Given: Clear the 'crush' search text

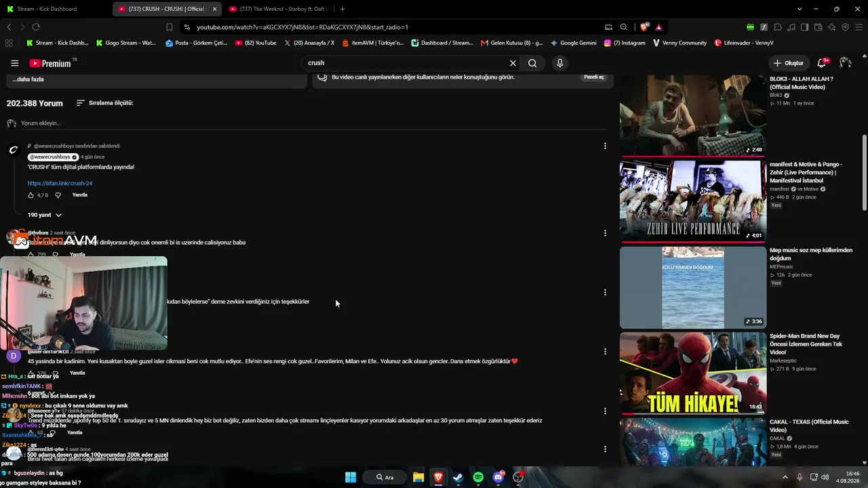Looking at the screenshot, I should coord(513,63).
